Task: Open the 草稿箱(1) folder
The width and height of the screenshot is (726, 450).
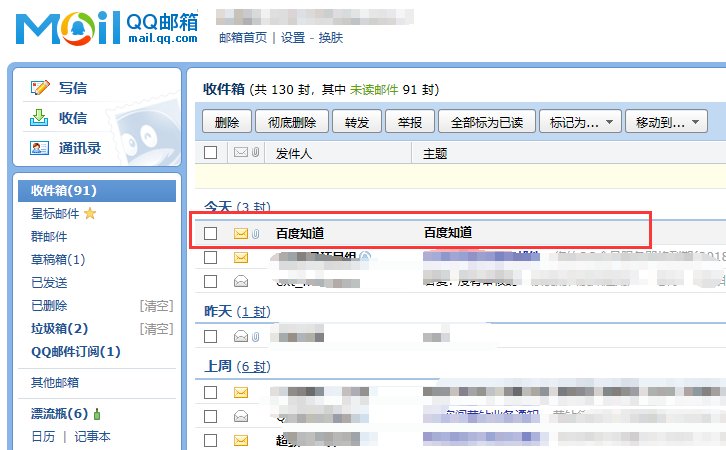Action: click(58, 260)
